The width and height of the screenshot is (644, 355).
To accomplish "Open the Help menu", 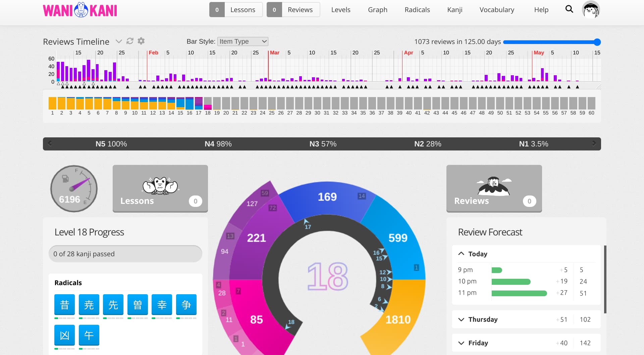I will pos(541,10).
